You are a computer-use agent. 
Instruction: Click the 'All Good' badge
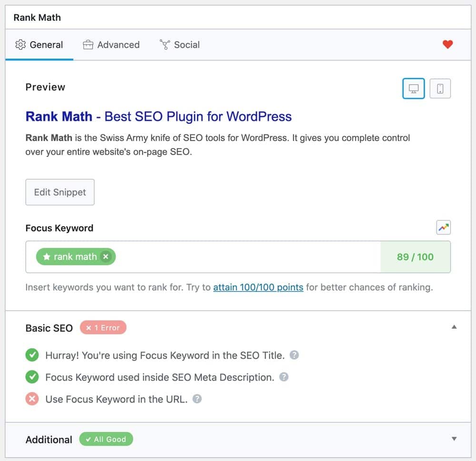tap(106, 439)
